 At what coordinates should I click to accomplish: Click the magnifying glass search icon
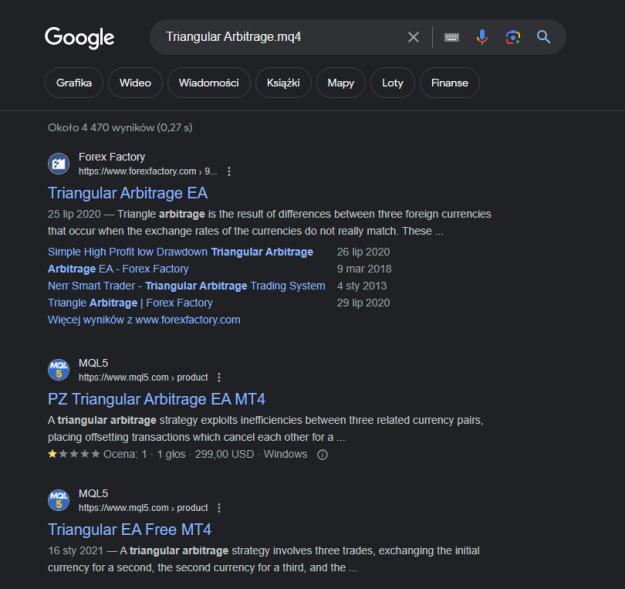click(543, 37)
